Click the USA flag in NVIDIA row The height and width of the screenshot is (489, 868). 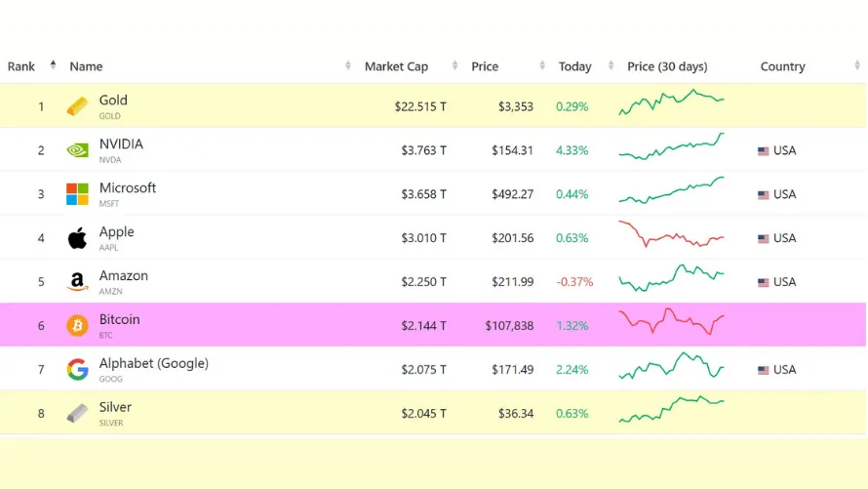764,151
